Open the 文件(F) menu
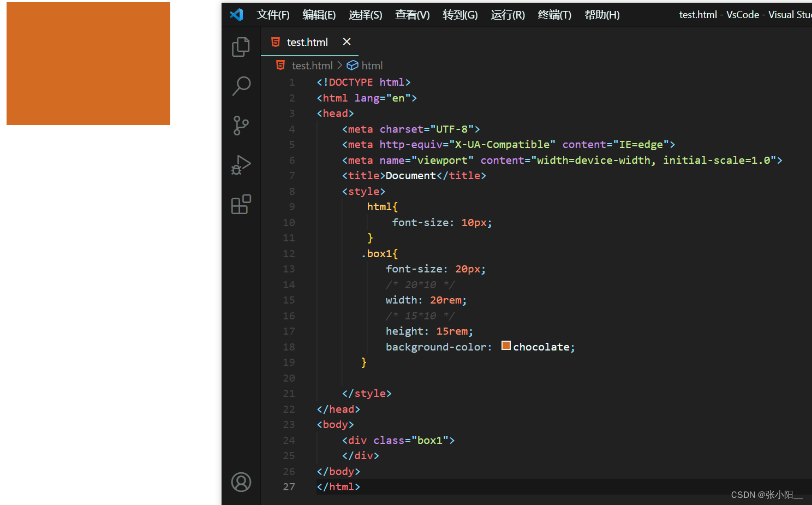This screenshot has width=812, height=505. [273, 15]
